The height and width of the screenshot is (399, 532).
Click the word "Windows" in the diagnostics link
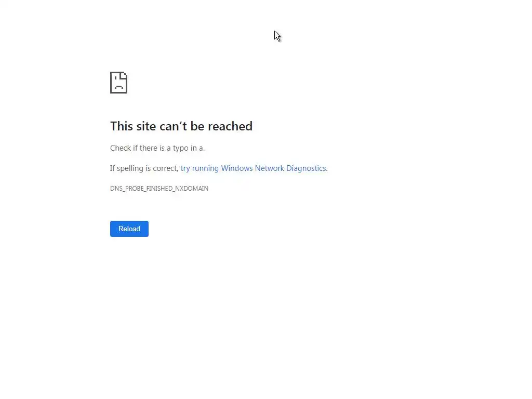(237, 168)
